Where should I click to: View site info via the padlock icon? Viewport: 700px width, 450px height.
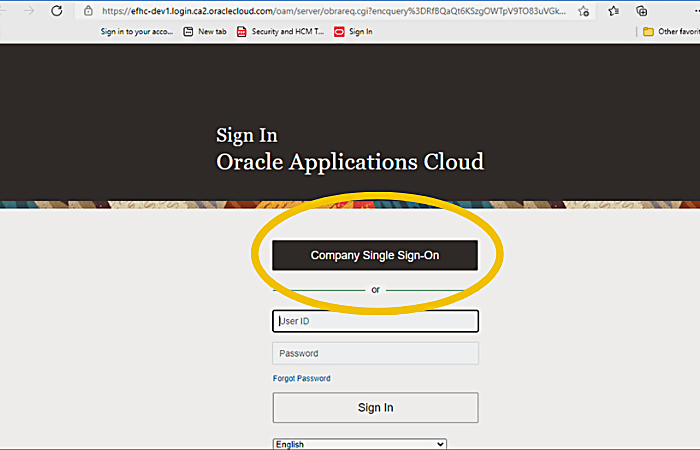pos(89,11)
